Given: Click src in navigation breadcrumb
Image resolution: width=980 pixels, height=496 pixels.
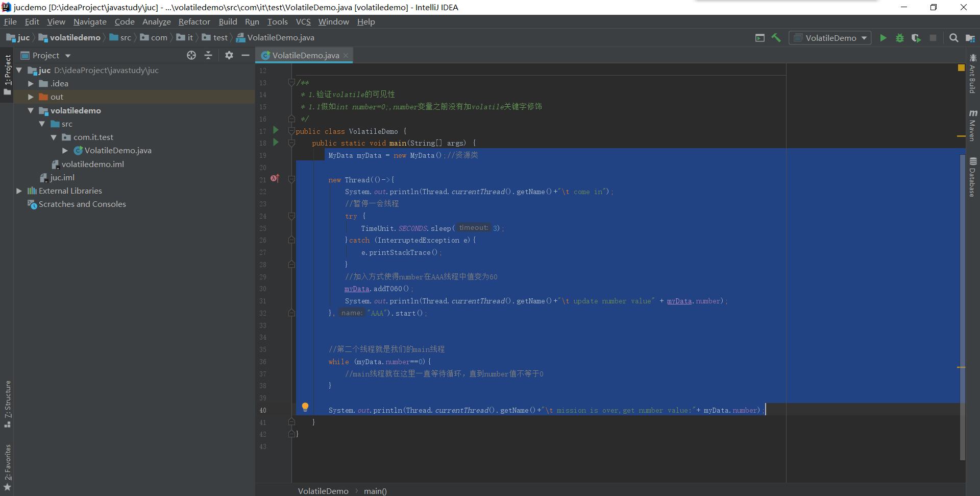Looking at the screenshot, I should 120,37.
